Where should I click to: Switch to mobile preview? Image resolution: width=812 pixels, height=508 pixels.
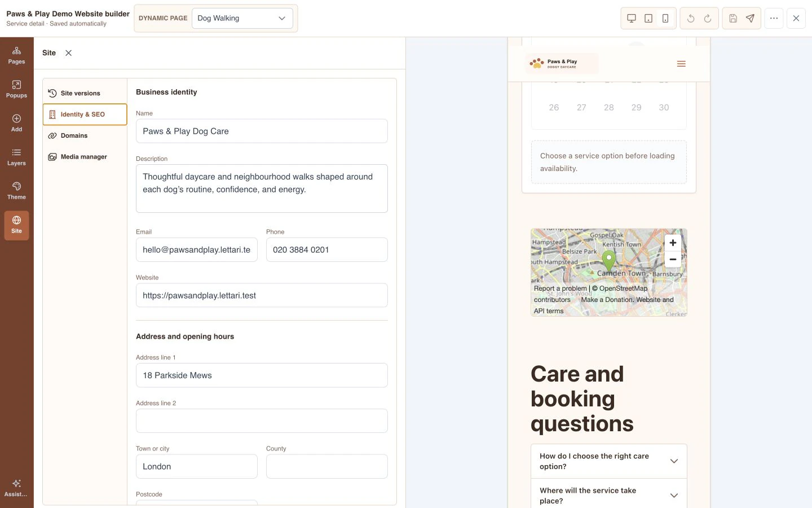click(665, 18)
